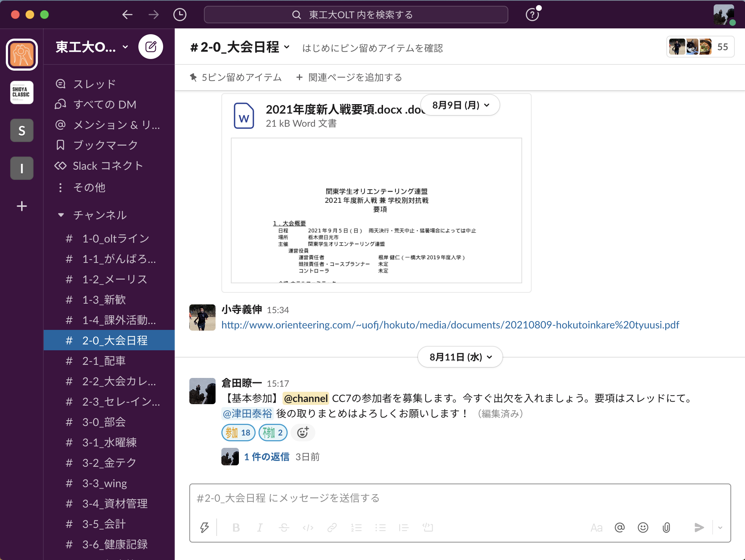Toggle bulleted list in composer
Image resolution: width=745 pixels, height=560 pixels.
(x=381, y=527)
